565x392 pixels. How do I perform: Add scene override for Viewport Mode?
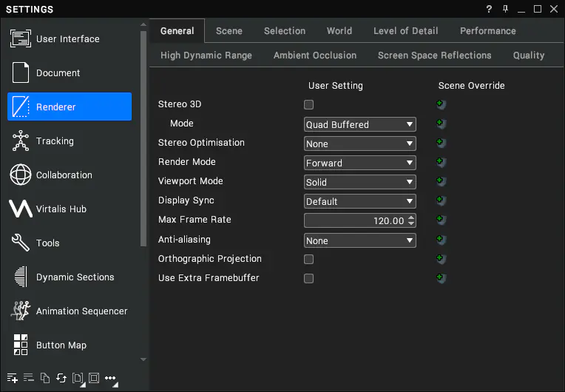(x=441, y=181)
